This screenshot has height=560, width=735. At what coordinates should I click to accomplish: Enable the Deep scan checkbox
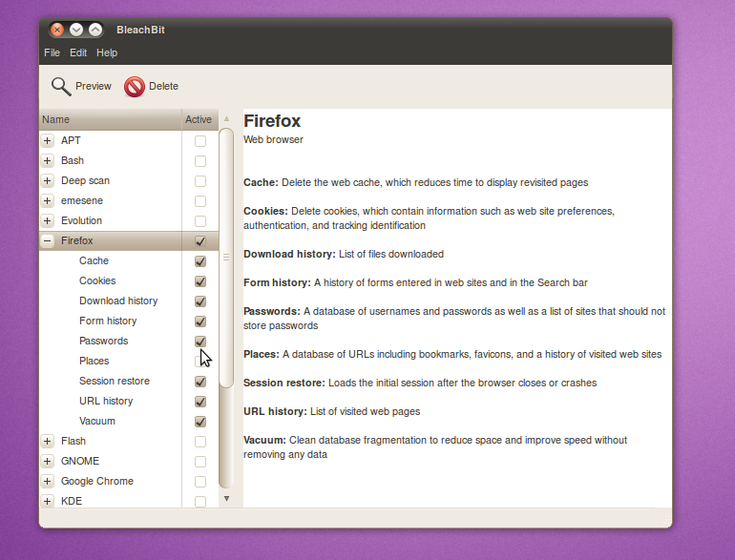pyautogui.click(x=200, y=181)
